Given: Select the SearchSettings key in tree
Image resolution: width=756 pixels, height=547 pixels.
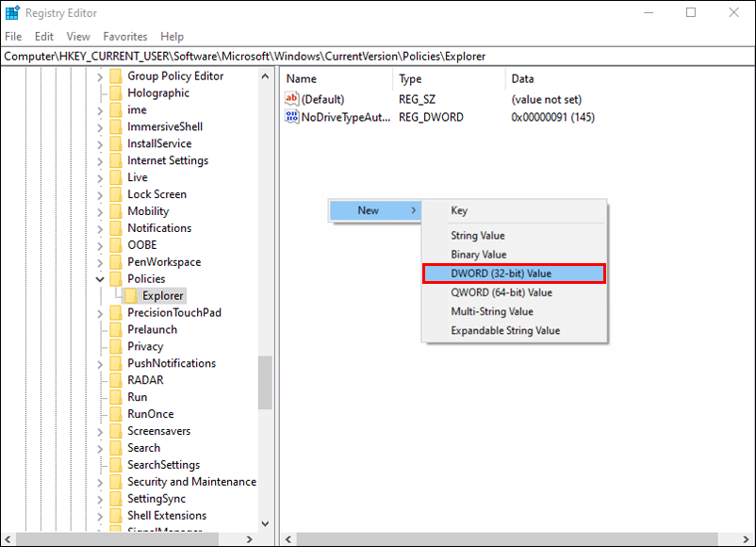Looking at the screenshot, I should point(163,465).
